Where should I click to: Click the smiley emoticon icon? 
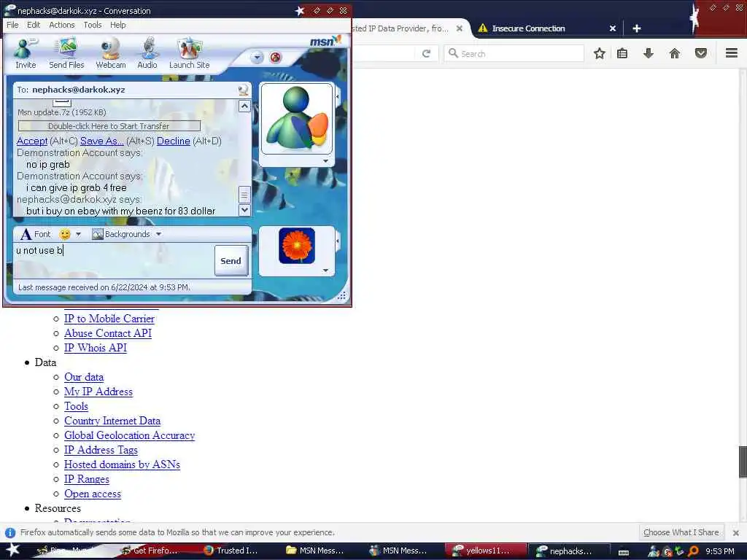65,234
